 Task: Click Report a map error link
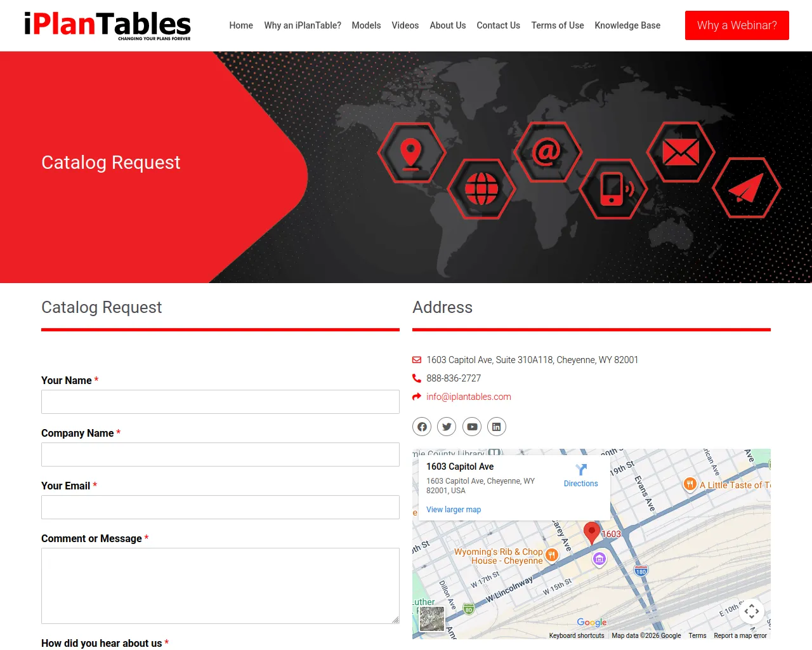tap(740, 635)
